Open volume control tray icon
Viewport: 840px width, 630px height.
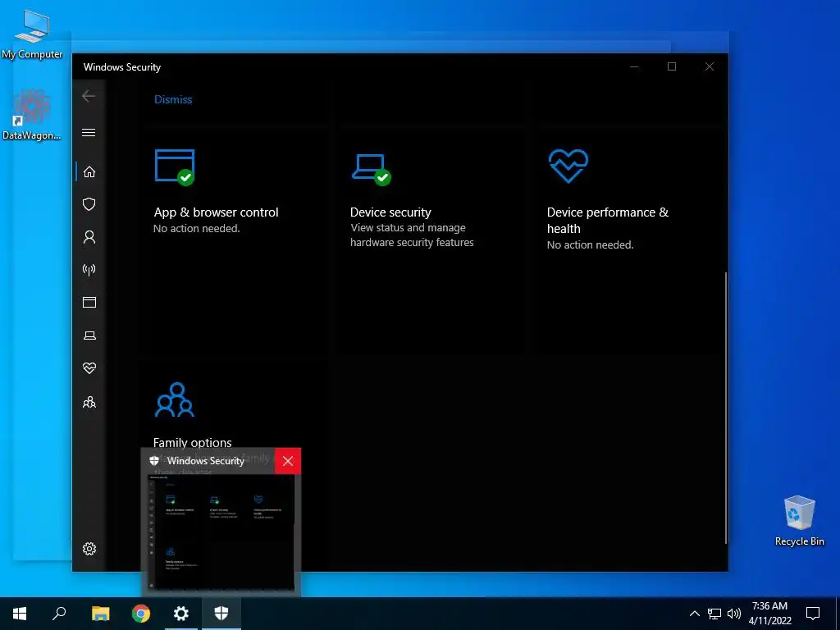tap(734, 614)
